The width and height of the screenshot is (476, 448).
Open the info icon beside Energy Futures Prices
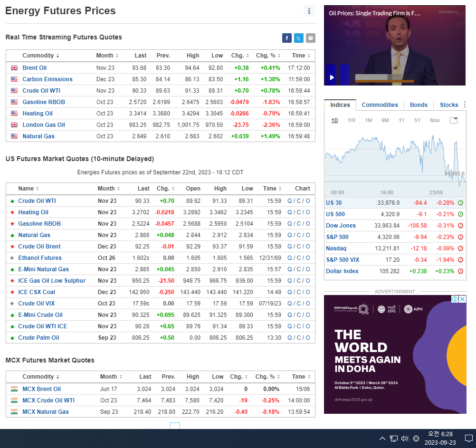[309, 11]
